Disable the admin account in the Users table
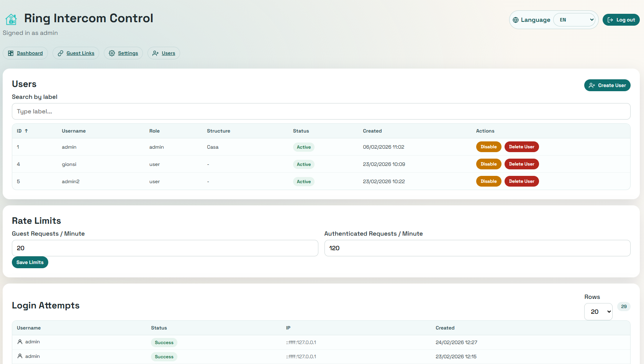 (x=488, y=147)
